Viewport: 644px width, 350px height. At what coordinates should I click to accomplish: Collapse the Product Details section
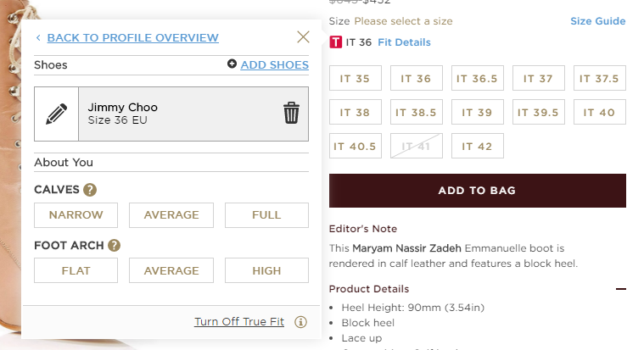pos(620,289)
